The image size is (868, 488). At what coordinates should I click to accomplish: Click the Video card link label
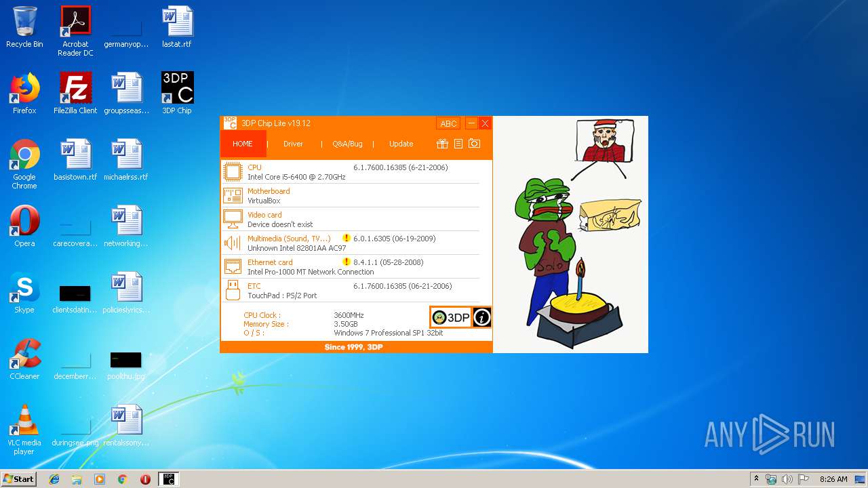pos(264,215)
